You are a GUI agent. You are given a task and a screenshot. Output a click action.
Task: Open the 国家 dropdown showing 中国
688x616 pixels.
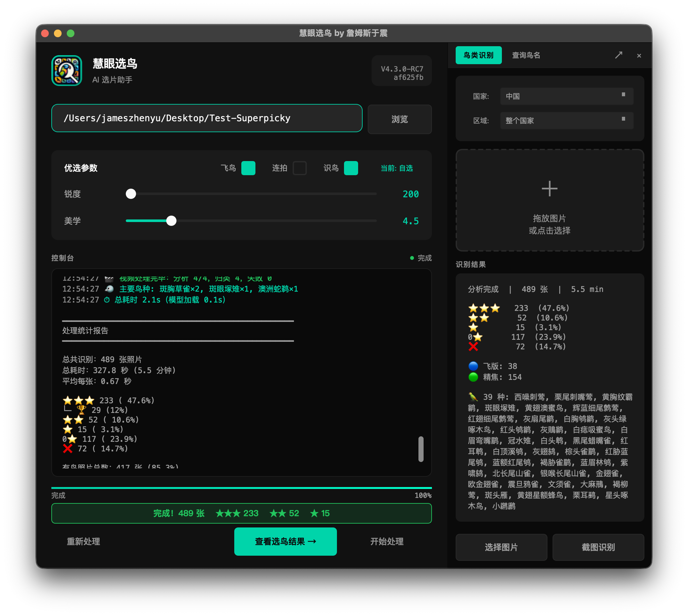[566, 97]
